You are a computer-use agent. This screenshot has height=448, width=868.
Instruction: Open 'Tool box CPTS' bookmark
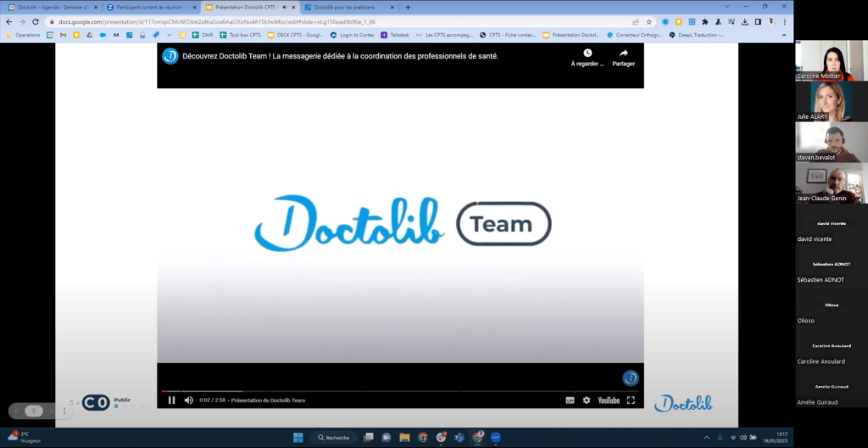point(240,35)
